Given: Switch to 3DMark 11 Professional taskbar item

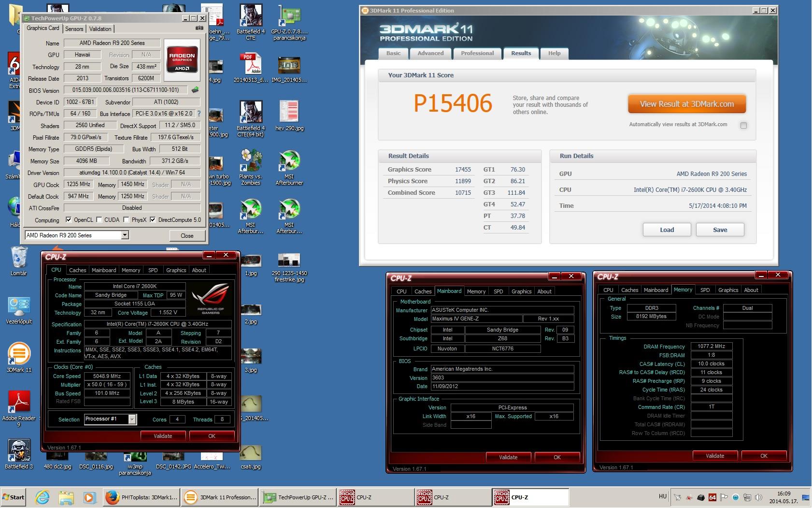Looking at the screenshot, I should point(220,497).
